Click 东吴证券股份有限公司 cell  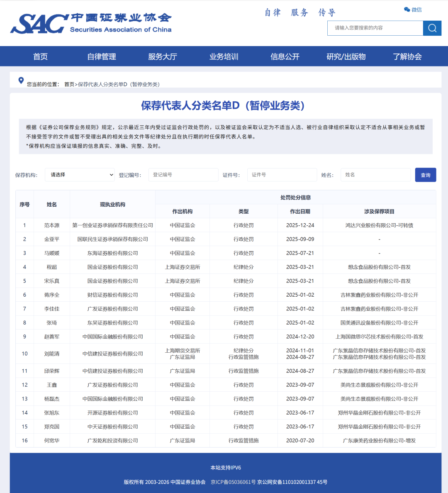[x=112, y=322]
